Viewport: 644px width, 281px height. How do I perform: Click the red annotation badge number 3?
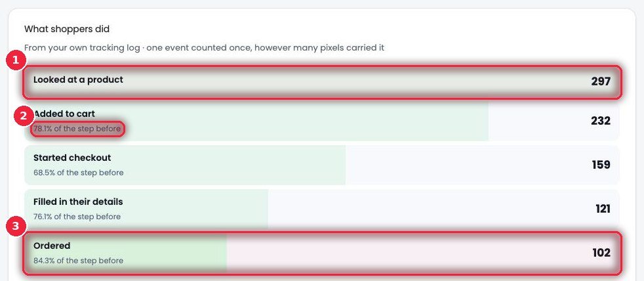coord(16,226)
